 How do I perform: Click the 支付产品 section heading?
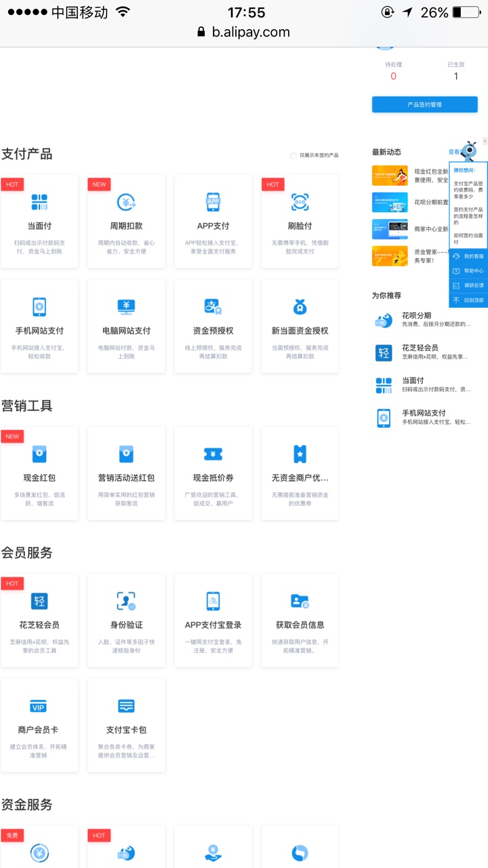tap(26, 154)
